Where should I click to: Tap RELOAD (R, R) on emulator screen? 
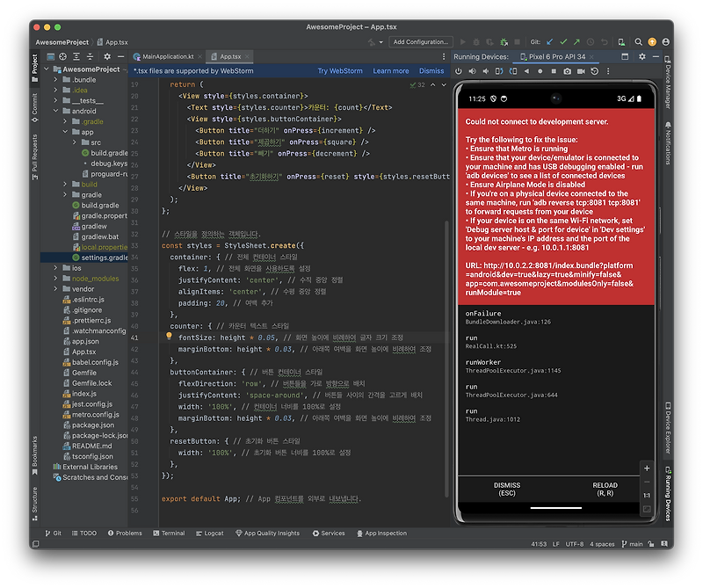click(x=605, y=489)
